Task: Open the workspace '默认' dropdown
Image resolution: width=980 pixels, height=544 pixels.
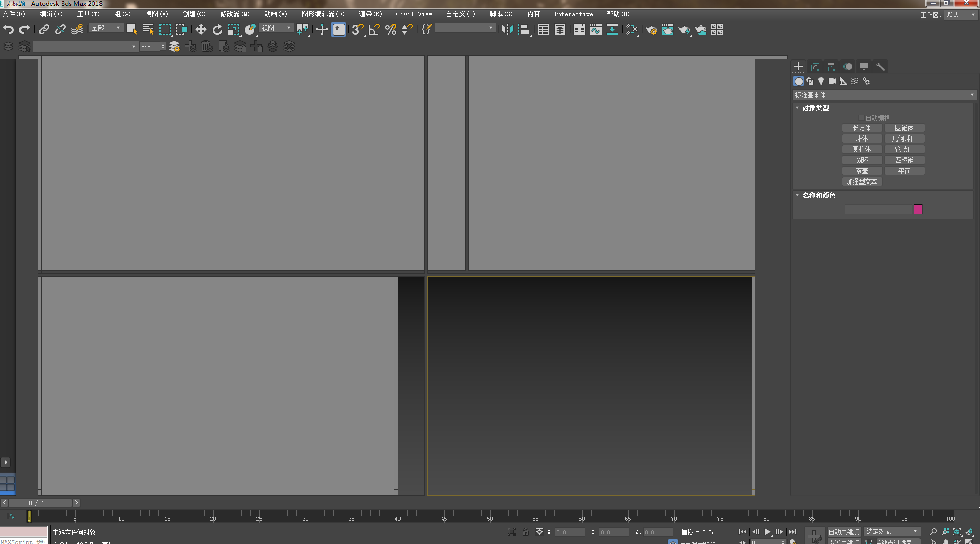Action: click(x=961, y=15)
